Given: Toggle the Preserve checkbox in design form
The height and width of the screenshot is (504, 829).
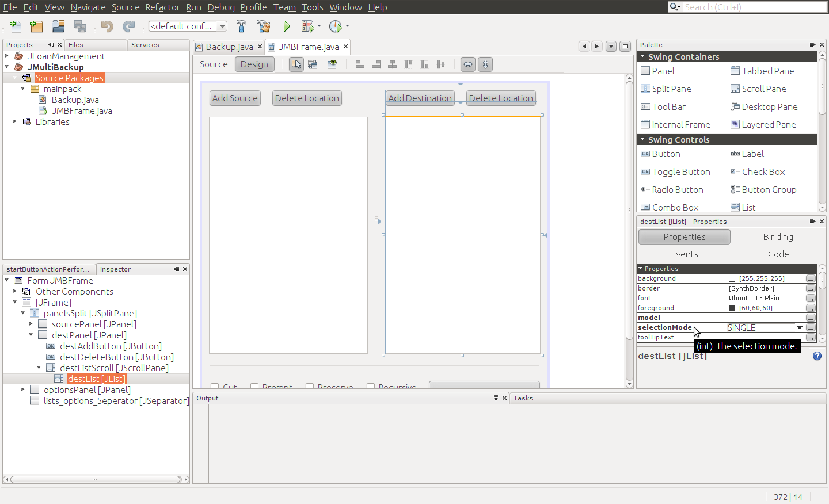Looking at the screenshot, I should pyautogui.click(x=310, y=387).
